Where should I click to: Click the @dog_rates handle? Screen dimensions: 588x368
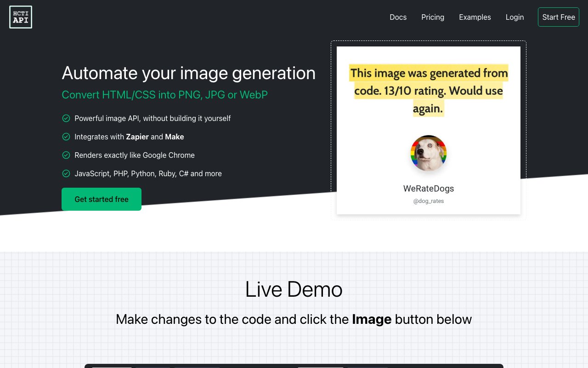pos(429,201)
